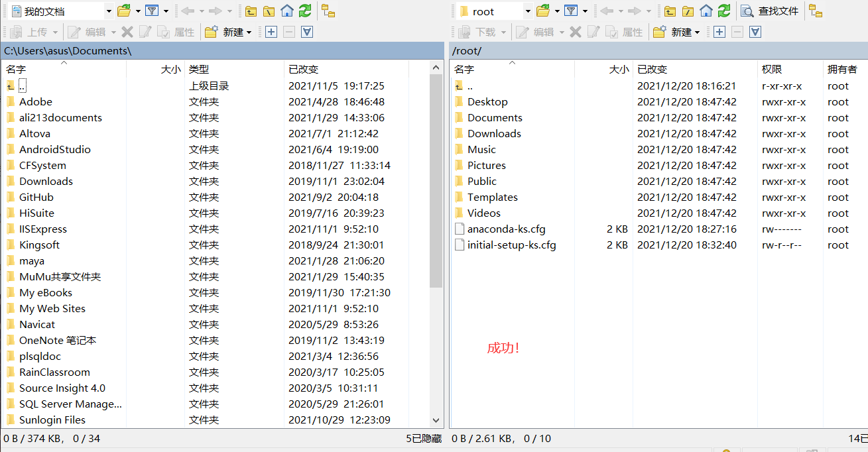Expand arrow beside remote open-directory icon
Viewport: 868px width, 452px height.
(557, 11)
